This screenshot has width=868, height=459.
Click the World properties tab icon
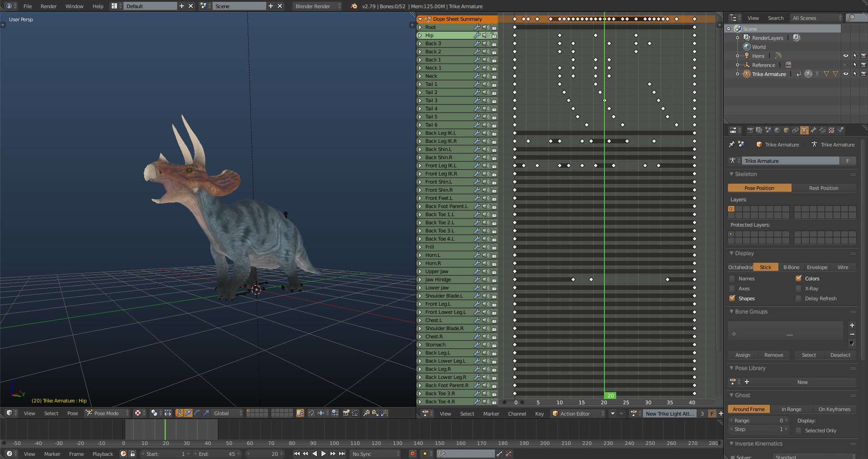coord(777,130)
